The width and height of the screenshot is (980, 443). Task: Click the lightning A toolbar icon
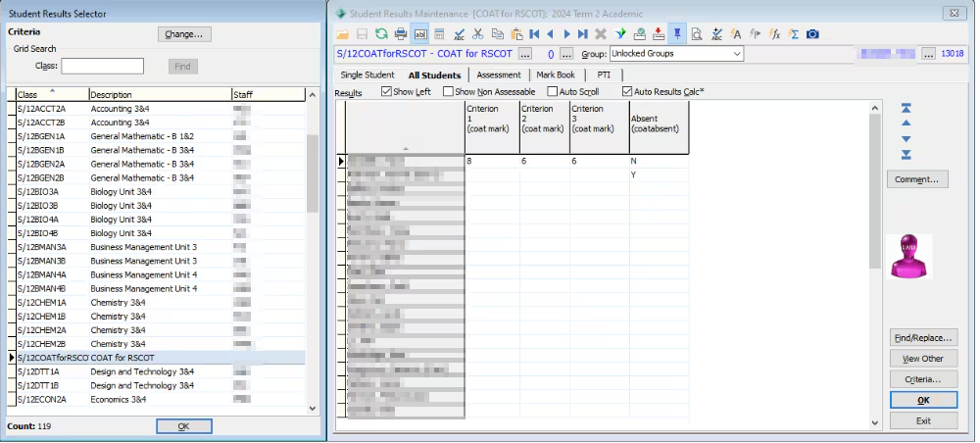coord(736,34)
